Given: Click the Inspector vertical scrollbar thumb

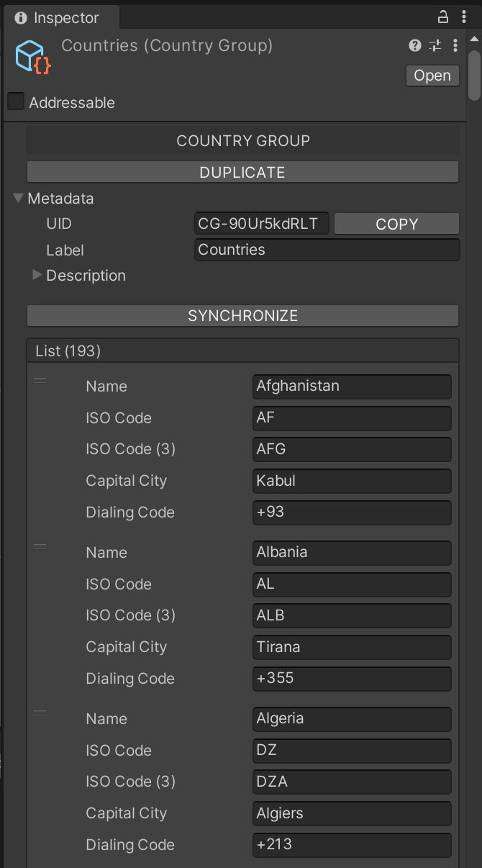Looking at the screenshot, I should [474, 76].
